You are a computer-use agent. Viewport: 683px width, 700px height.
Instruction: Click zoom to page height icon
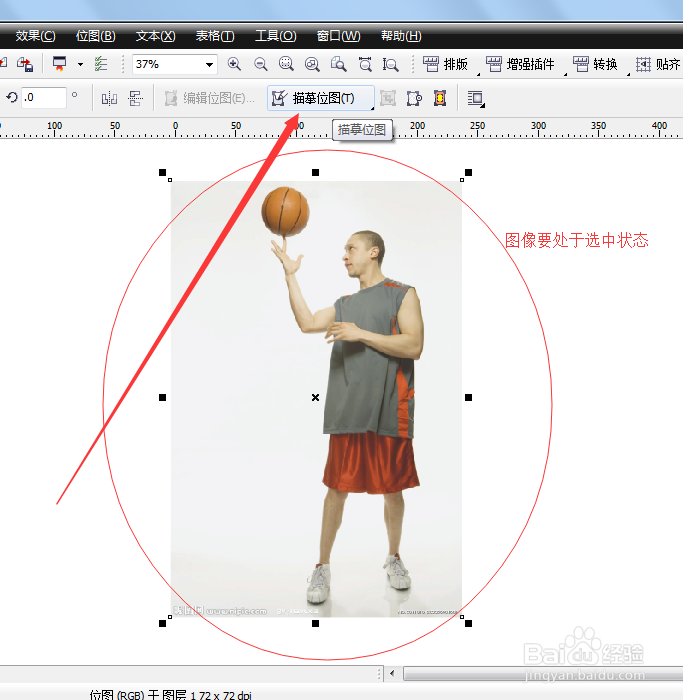coord(391,64)
